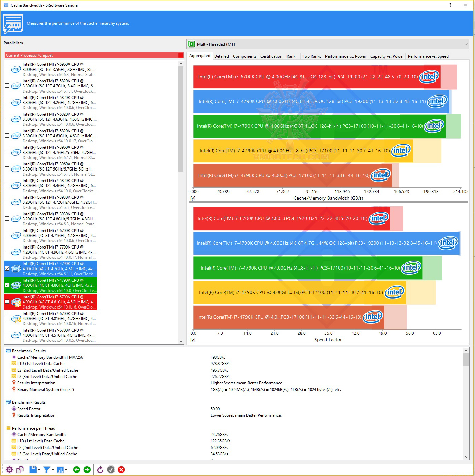
Task: Click the copy icon in bottom toolbar
Action: (20, 470)
